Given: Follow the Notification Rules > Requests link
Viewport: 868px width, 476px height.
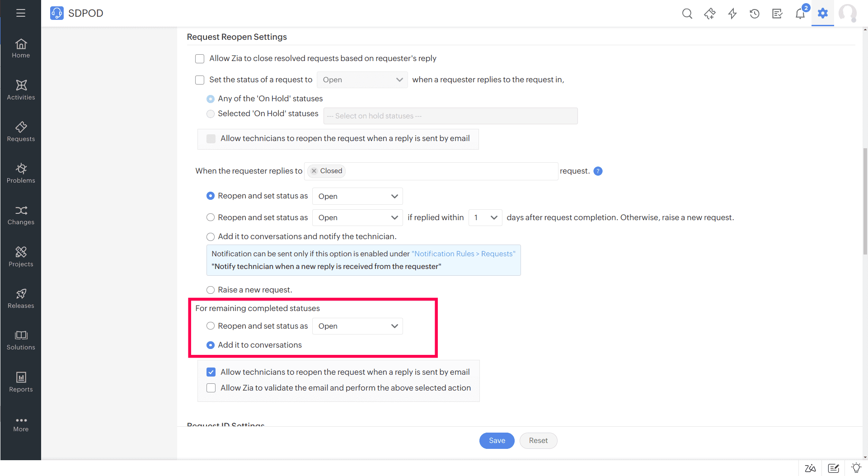Looking at the screenshot, I should tap(464, 254).
